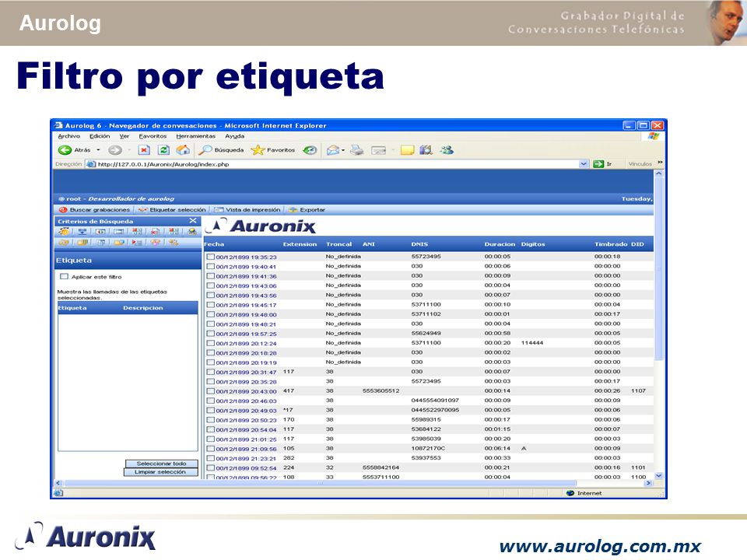Sort by the Fecha column header
Screen dimensions: 747x560
(x=214, y=243)
